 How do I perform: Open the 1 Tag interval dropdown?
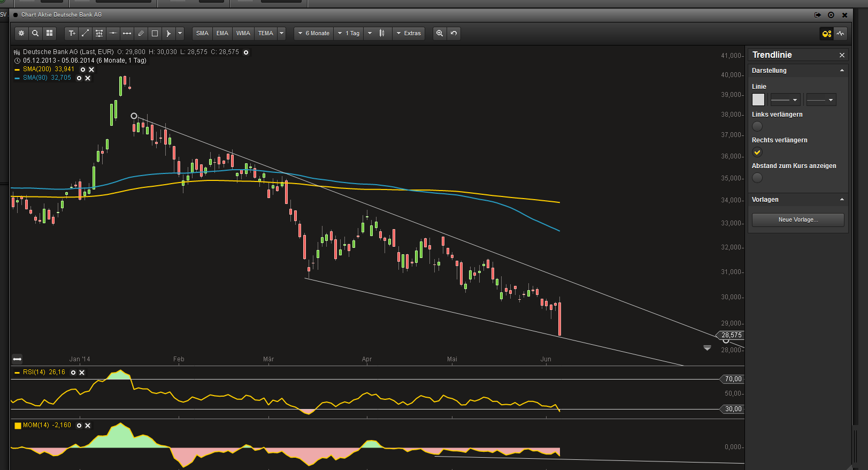point(349,33)
